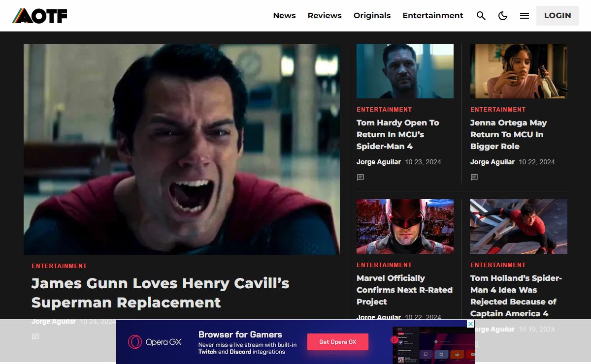Open Tom Hardy Spider-Man 4 headline

pos(398,134)
